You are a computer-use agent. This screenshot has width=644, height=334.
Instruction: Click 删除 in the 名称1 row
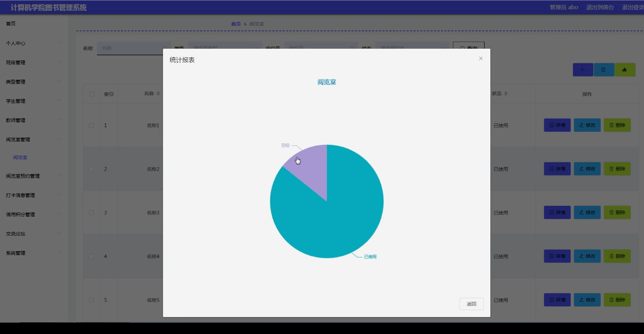pos(617,125)
